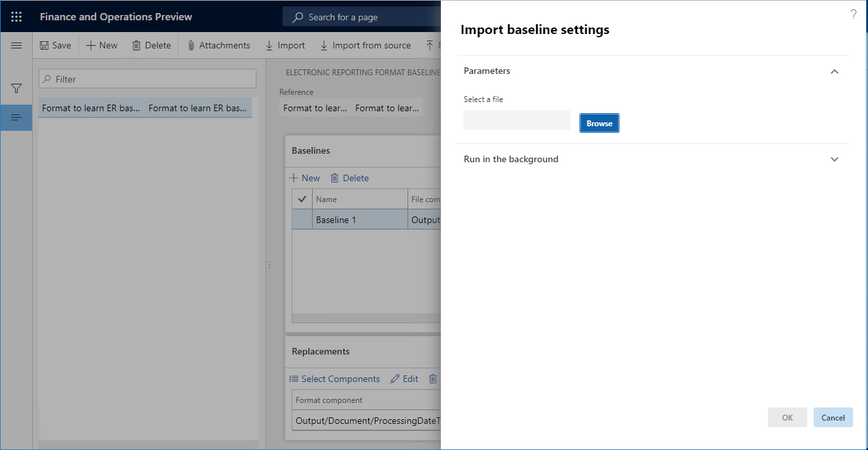Sort by the Name column header
Screen dimensions: 868x450
[x=360, y=199]
